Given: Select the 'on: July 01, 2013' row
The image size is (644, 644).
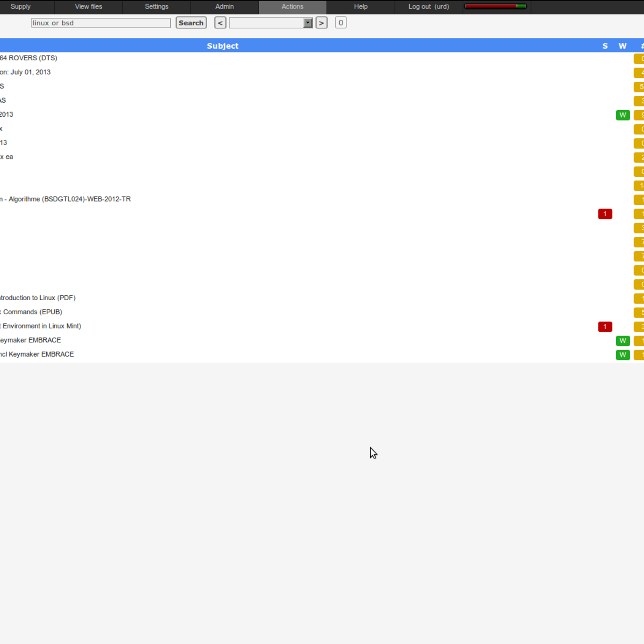Looking at the screenshot, I should click(322, 72).
